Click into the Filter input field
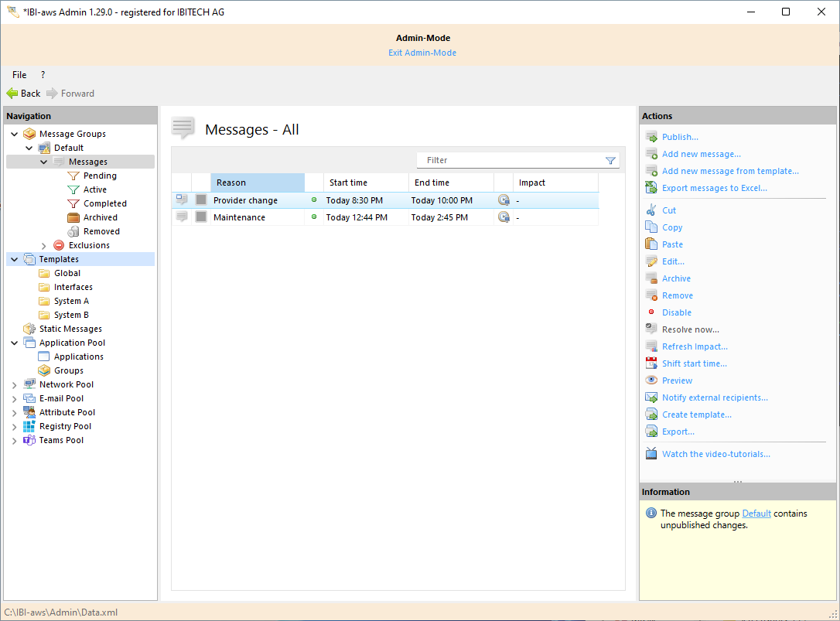The width and height of the screenshot is (840, 621). pos(510,161)
